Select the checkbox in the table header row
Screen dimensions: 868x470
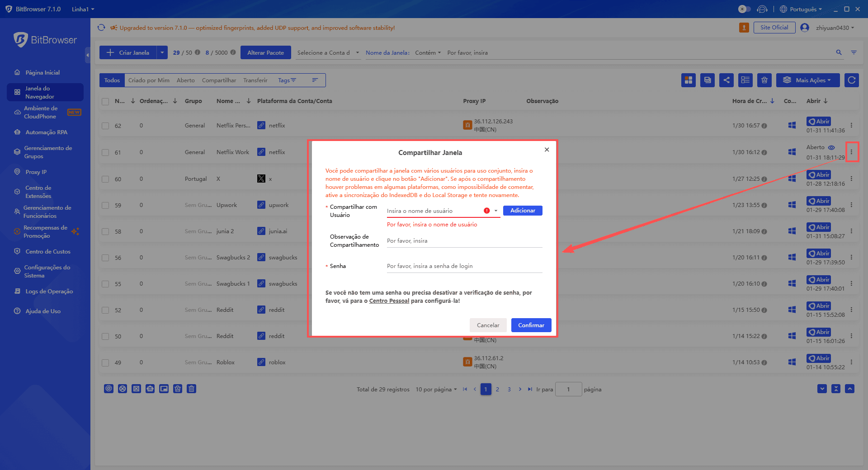[105, 101]
